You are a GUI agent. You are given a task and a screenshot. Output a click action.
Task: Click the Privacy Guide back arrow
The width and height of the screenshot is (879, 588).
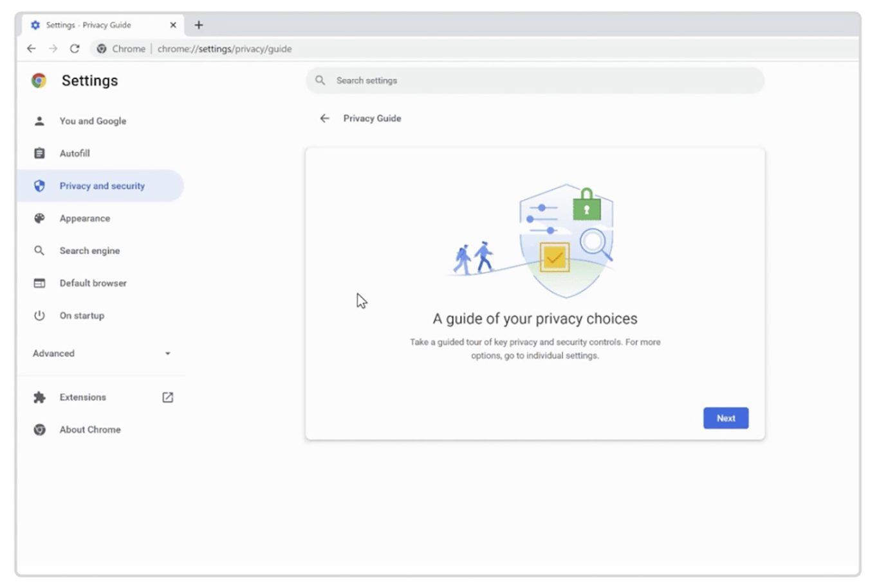click(x=324, y=118)
